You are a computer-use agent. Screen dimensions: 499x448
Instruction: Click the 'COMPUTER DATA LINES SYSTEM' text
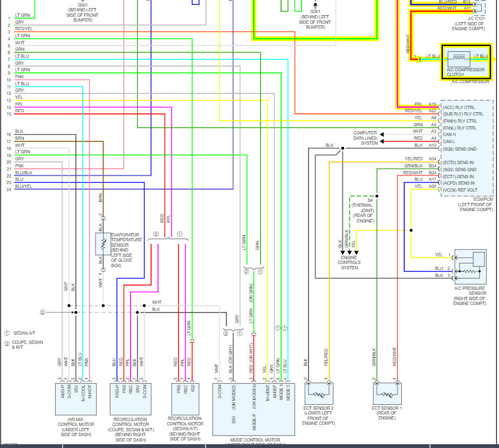365,138
